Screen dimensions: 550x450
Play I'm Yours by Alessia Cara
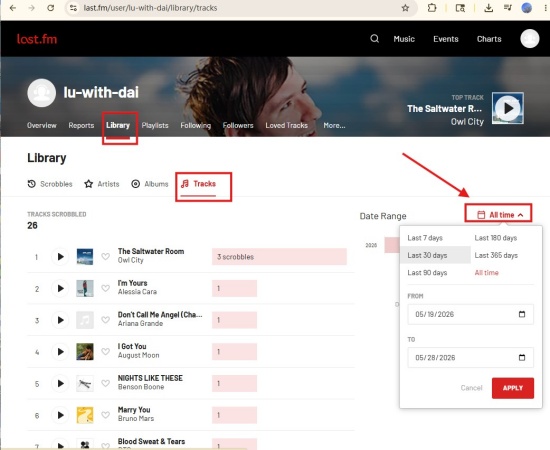(x=60, y=288)
